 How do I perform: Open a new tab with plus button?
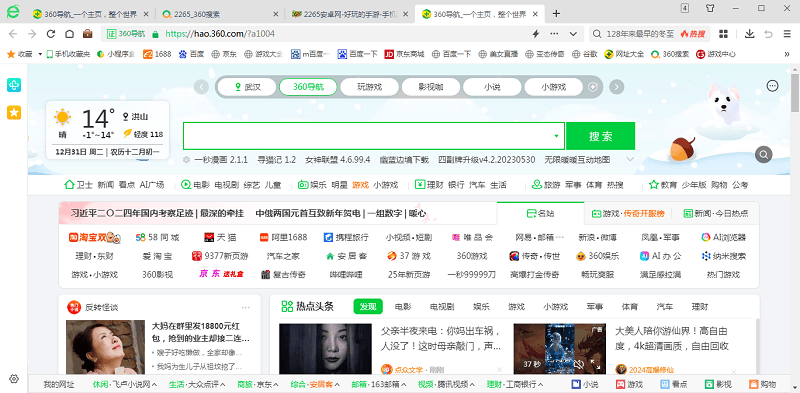click(x=556, y=14)
